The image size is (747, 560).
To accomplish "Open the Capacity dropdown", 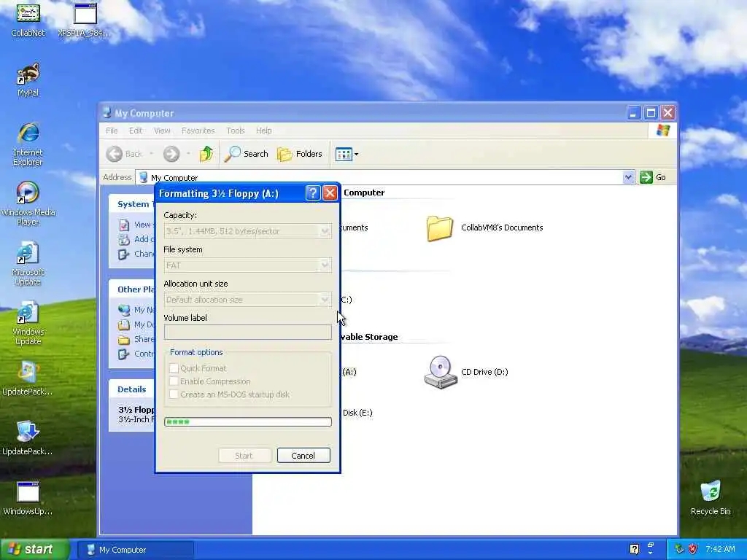I will pos(325,231).
